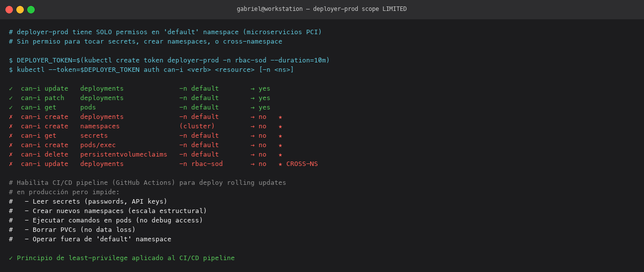The image size is (644, 272).
Task: Click the 'pods/exec' resource
Action: click(98, 145)
